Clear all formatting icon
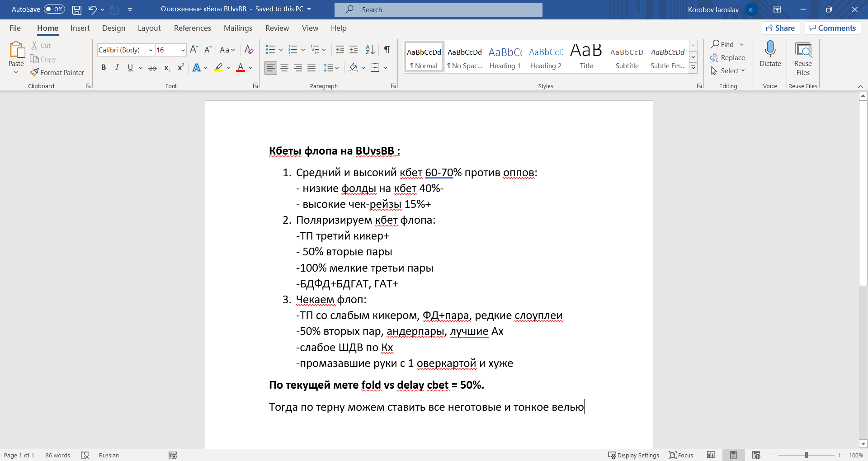Image resolution: width=868 pixels, height=461 pixels. [249, 50]
